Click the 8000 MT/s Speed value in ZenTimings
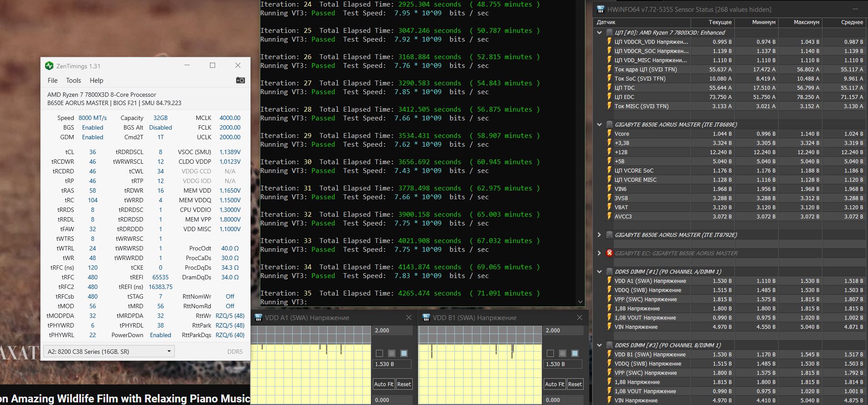 [92, 118]
